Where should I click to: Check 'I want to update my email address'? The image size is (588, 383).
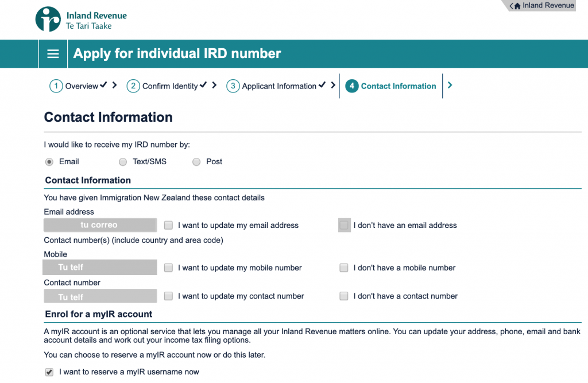[x=168, y=226]
